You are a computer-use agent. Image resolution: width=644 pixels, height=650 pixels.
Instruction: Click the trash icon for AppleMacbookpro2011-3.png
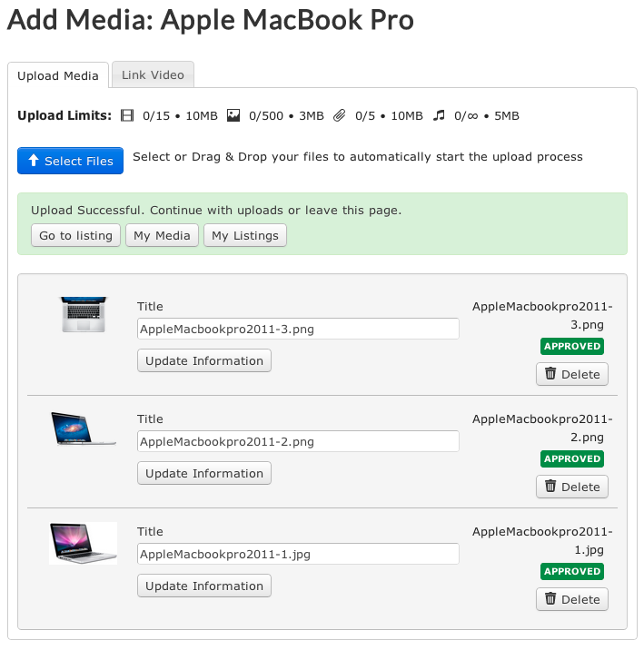click(x=550, y=374)
